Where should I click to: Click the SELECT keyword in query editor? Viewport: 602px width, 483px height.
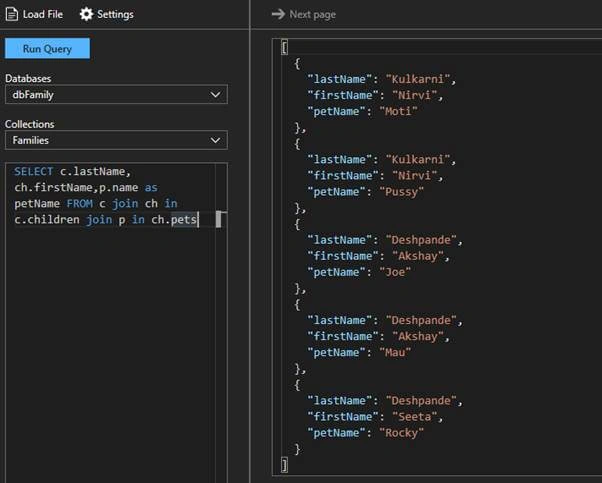[33, 171]
